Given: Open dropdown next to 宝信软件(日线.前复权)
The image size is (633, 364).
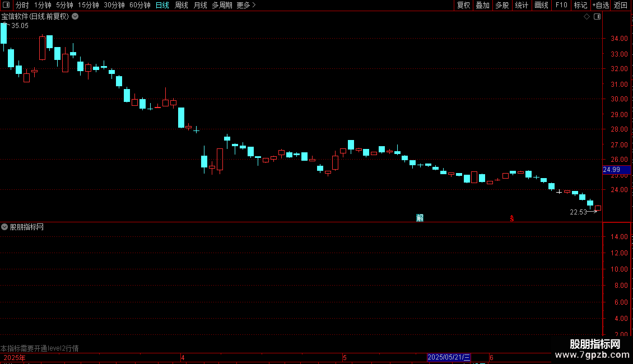Looking at the screenshot, I should pos(75,17).
